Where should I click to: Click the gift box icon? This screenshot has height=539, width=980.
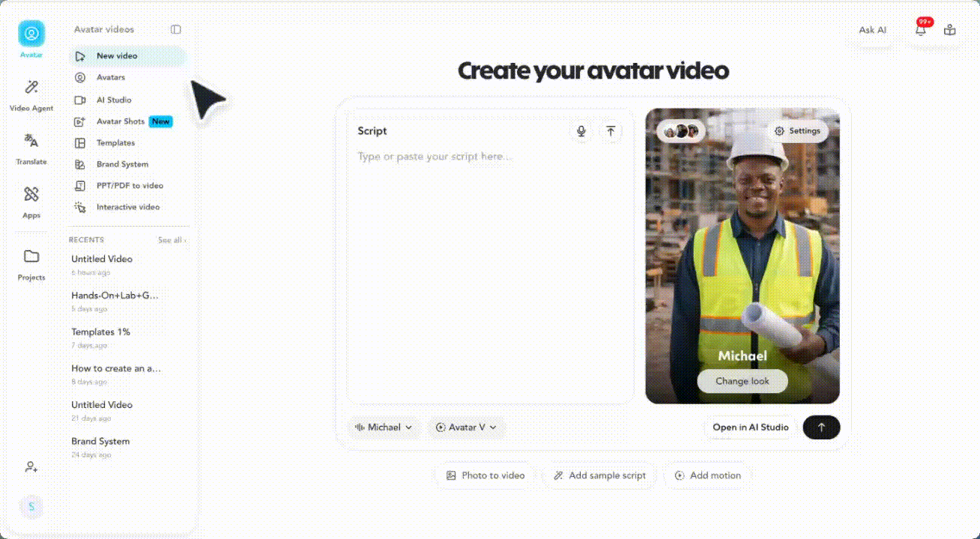coord(950,30)
